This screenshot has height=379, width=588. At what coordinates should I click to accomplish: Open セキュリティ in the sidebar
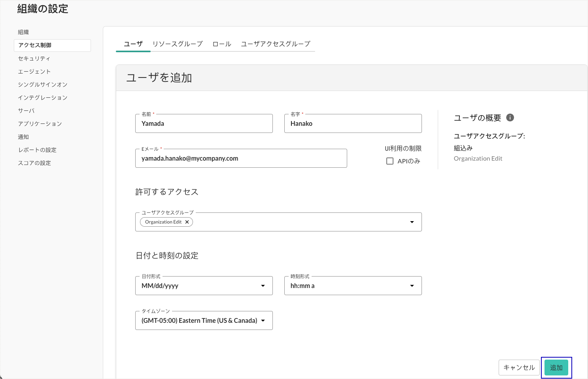[34, 58]
